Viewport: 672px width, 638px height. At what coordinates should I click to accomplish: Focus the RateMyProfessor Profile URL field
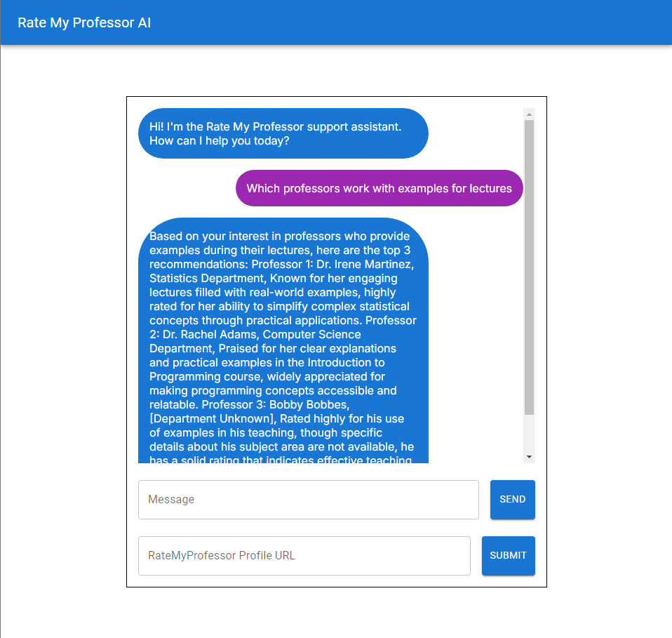(x=304, y=556)
